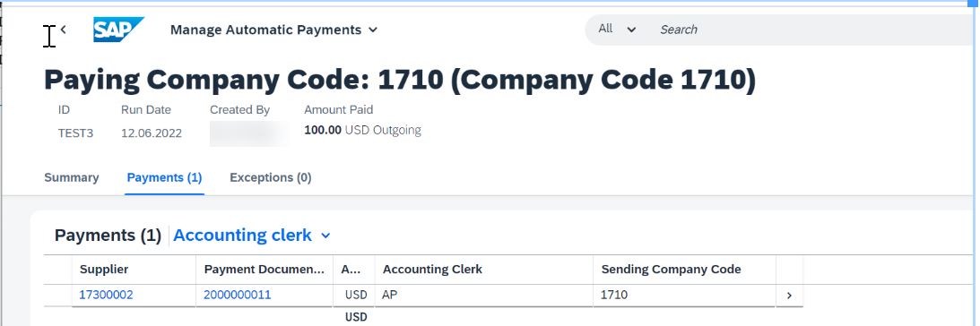Switch to the Summary tab
980x326 pixels.
pos(71,178)
